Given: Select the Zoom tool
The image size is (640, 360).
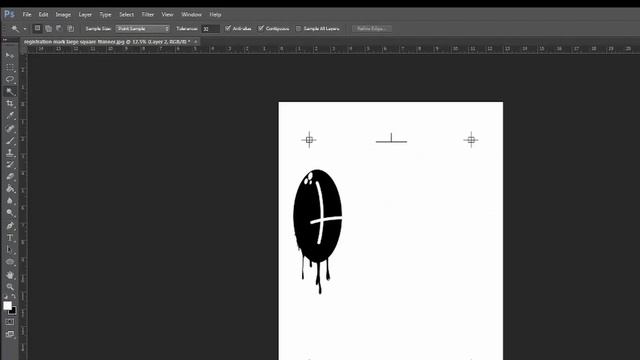Looking at the screenshot, I should 10,287.
